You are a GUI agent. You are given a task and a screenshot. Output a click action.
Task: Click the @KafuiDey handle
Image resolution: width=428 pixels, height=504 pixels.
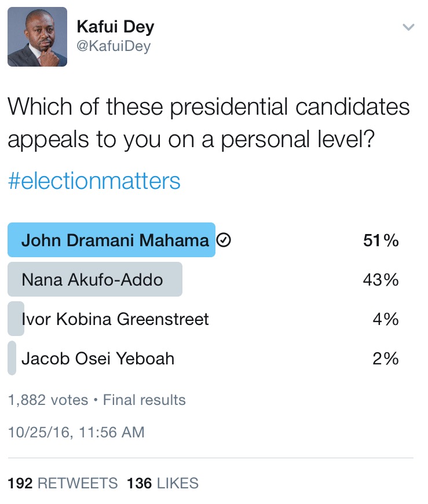pos(114,46)
